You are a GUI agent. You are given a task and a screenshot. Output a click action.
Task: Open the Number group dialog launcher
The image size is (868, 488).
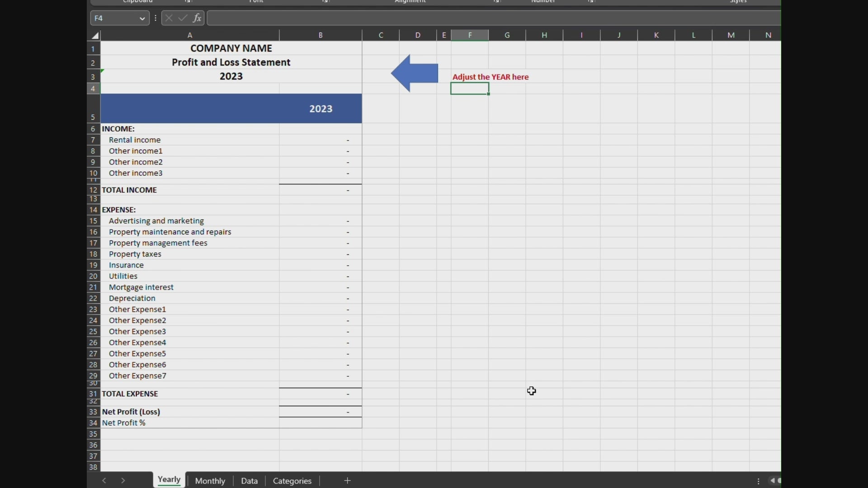tap(591, 2)
